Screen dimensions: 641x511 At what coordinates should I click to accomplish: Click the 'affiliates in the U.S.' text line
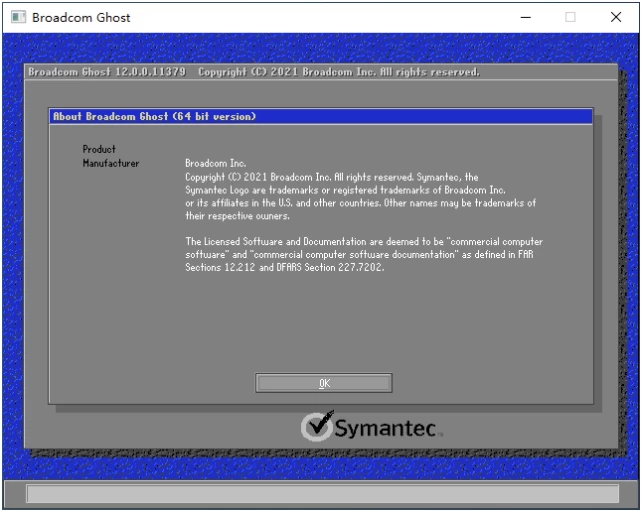click(x=360, y=203)
